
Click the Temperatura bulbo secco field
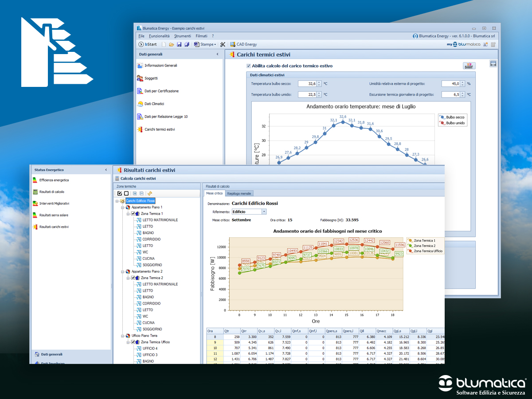pos(309,83)
